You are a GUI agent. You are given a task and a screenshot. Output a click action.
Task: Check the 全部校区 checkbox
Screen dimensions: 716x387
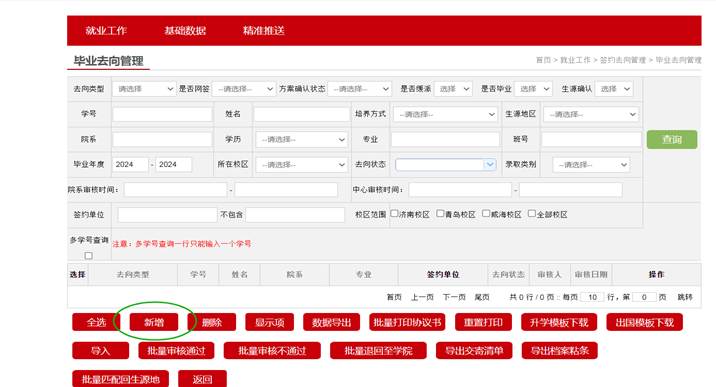coord(532,214)
